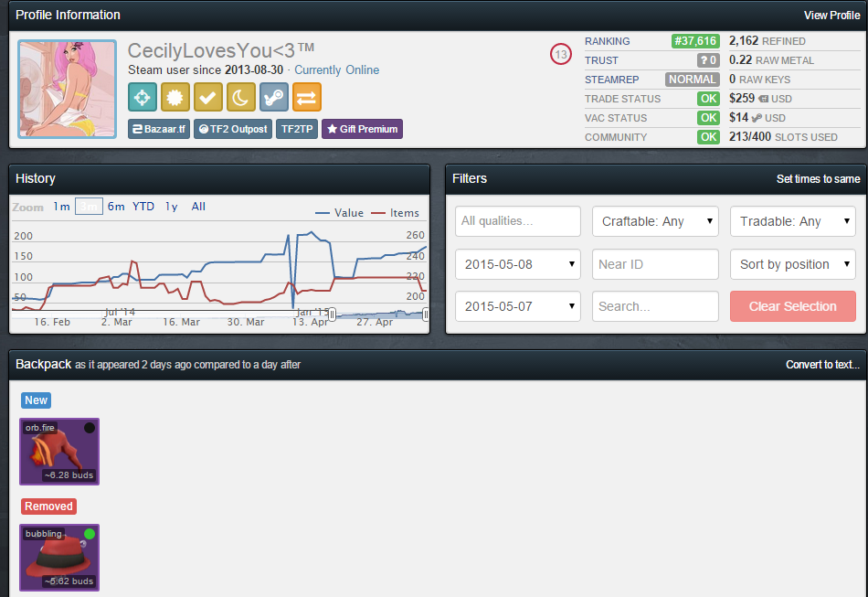Screen dimensions: 868x597
Task: Set history zoom to YTD
Action: tap(143, 207)
